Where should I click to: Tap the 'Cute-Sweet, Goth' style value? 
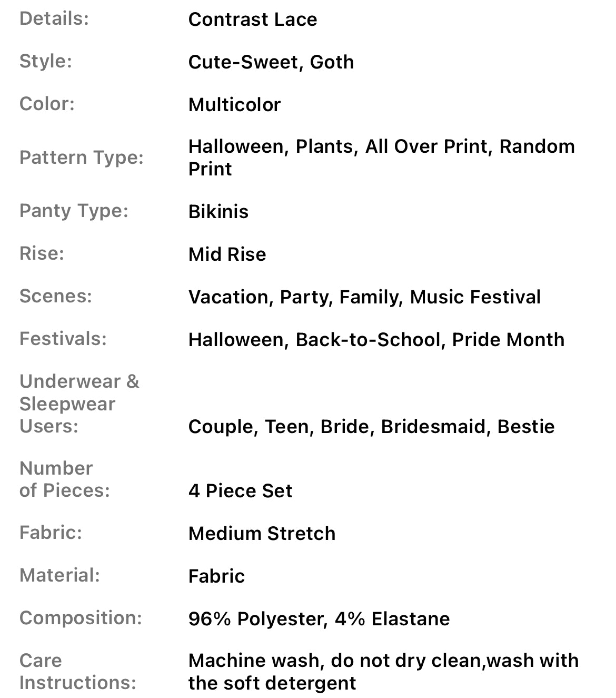(x=271, y=62)
